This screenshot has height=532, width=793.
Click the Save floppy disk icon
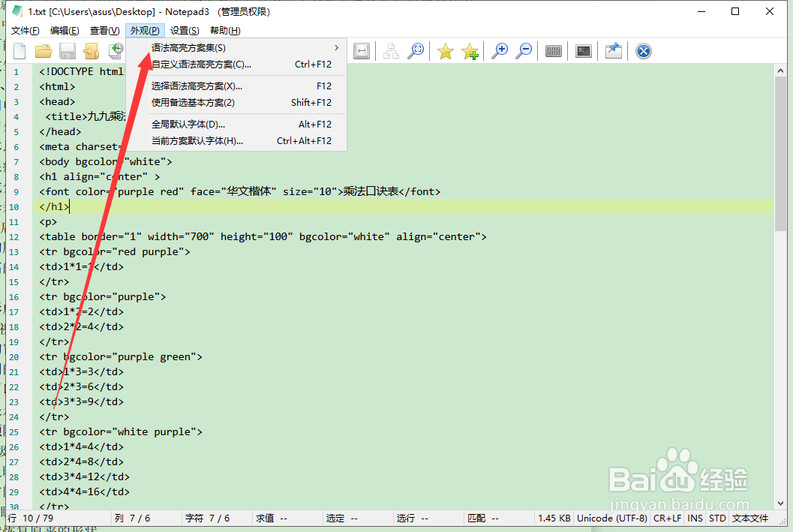point(68,51)
